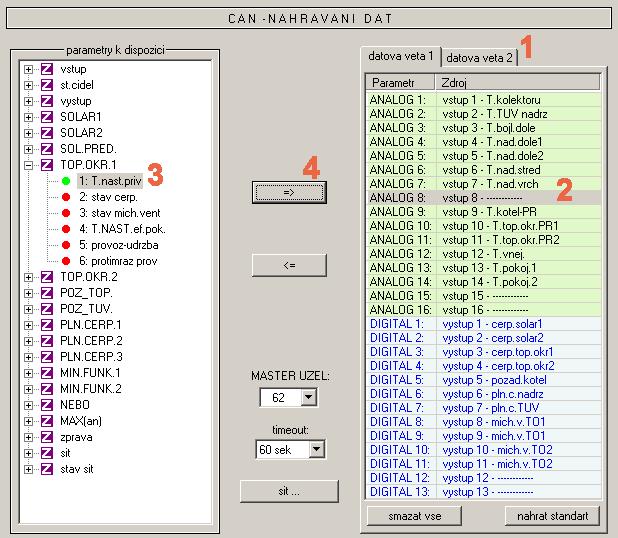Screen dimensions: 618x538
Task: Click the Z icon next to SOLAR1
Action: tap(47, 117)
